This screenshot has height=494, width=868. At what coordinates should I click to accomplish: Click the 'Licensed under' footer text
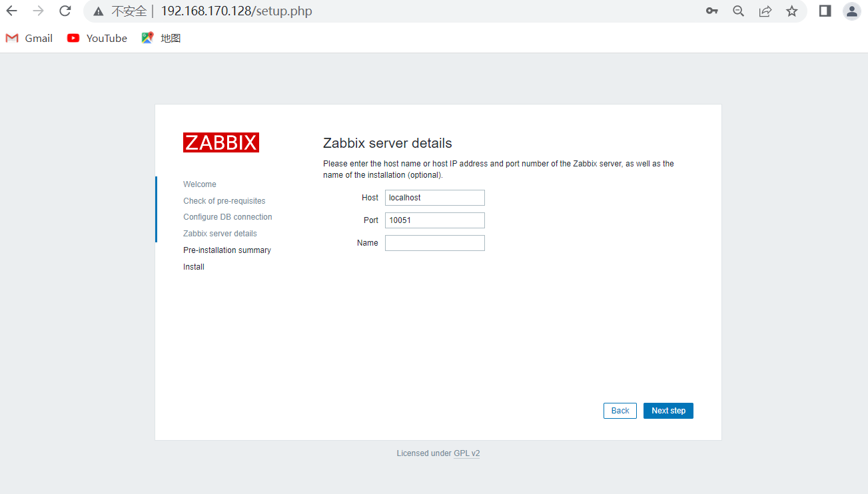click(x=424, y=453)
